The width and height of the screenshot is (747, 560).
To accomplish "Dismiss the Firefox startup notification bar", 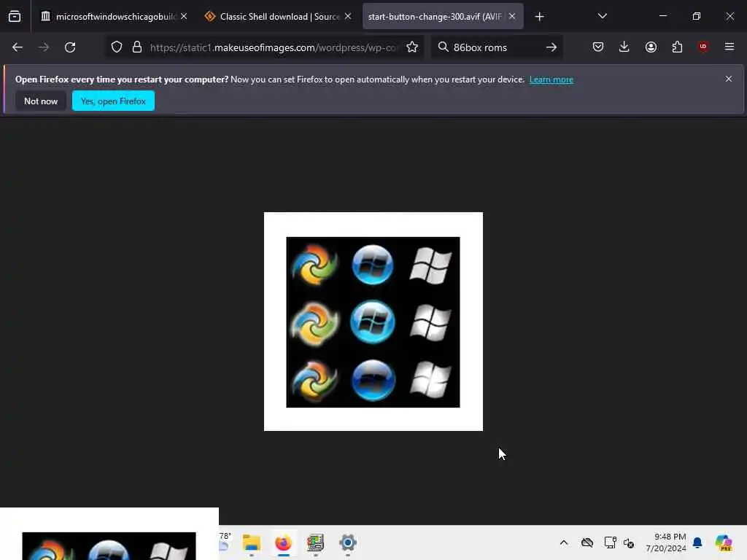I will (x=729, y=79).
